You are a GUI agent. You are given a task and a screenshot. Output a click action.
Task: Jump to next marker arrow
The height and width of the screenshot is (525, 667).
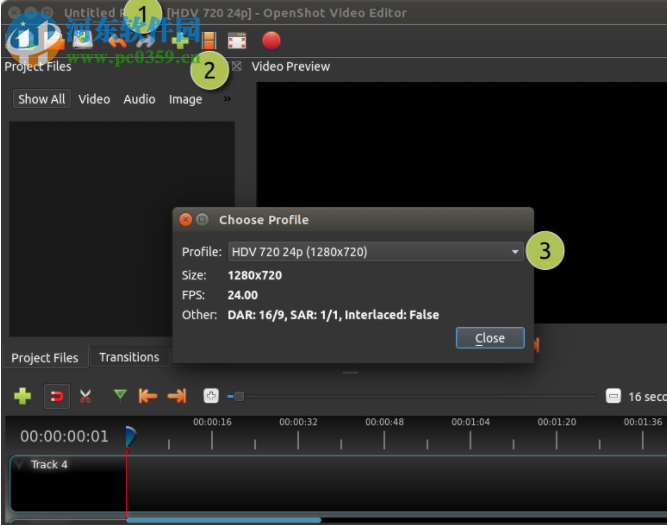click(177, 396)
